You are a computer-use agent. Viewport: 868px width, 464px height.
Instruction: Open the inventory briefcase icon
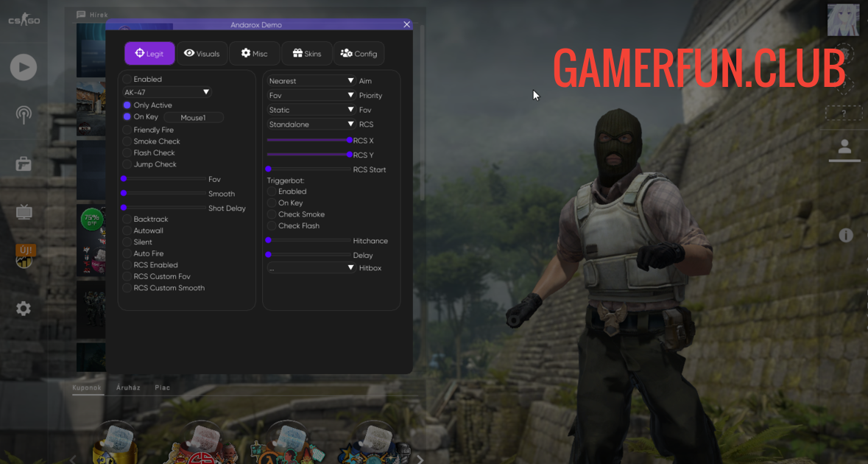pyautogui.click(x=24, y=164)
